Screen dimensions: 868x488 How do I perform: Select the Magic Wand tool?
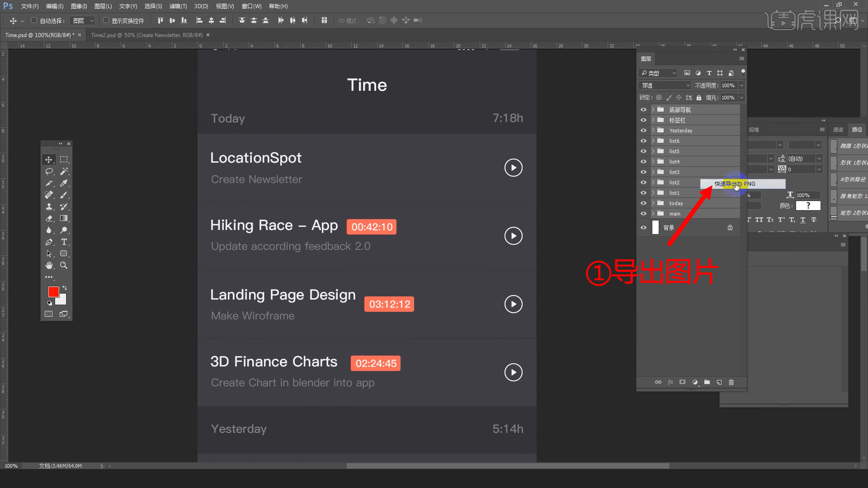(x=64, y=171)
